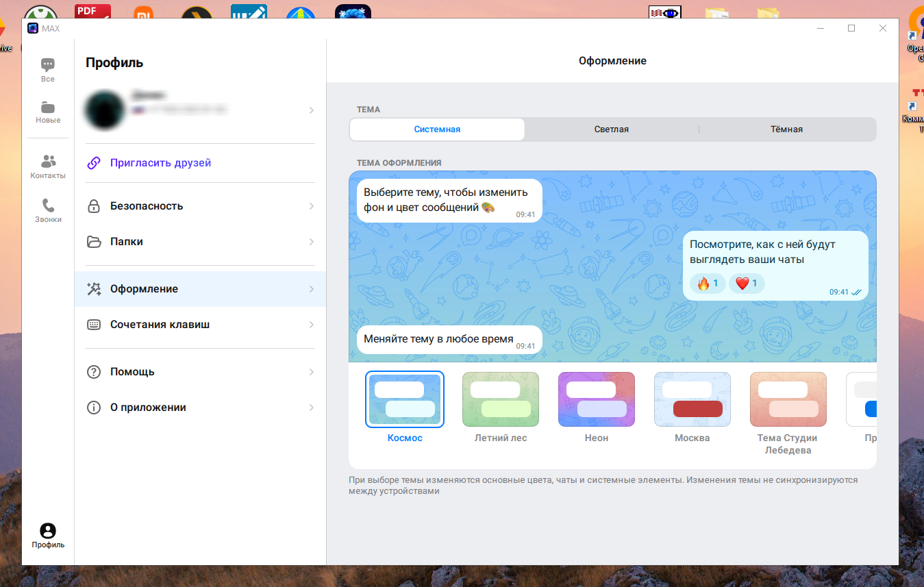Click the keyboard icon beside Сочетания клавиш
Viewport: 924px width, 587px height.
94,325
